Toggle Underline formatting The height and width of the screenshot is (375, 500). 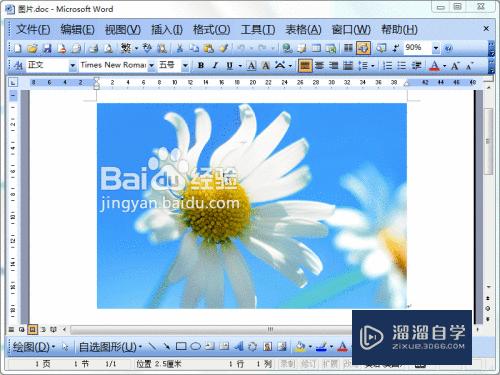(x=230, y=66)
